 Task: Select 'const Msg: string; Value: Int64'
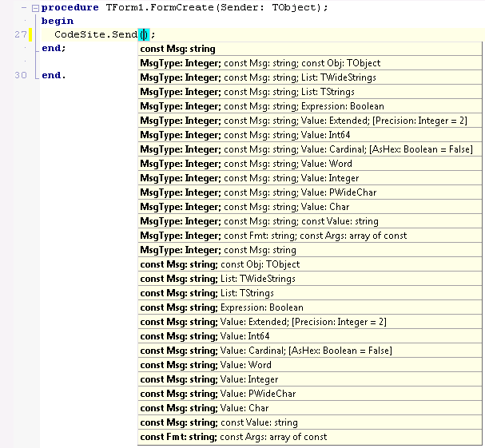(x=310, y=336)
